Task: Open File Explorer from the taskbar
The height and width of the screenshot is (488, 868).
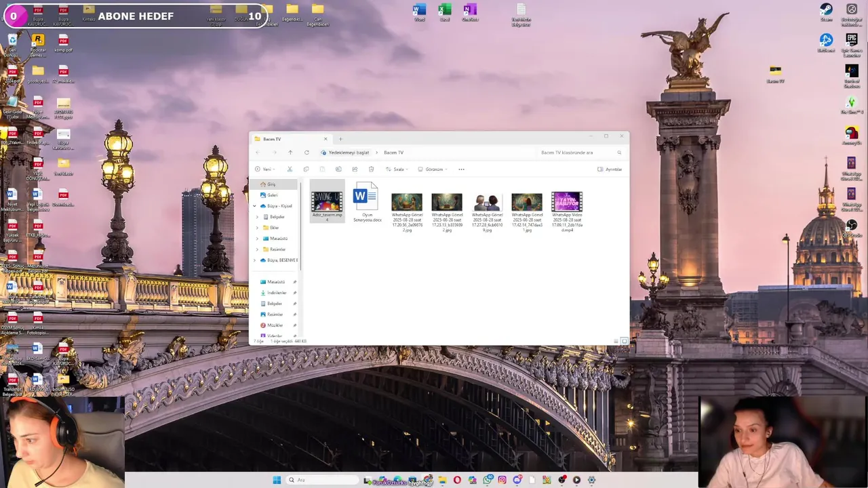Action: 442,480
